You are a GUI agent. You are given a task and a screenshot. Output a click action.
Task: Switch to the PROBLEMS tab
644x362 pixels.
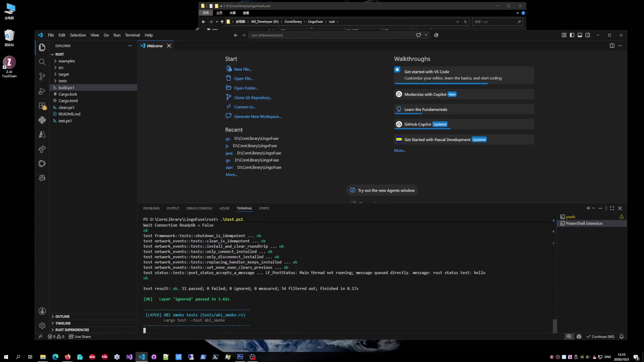point(151,208)
